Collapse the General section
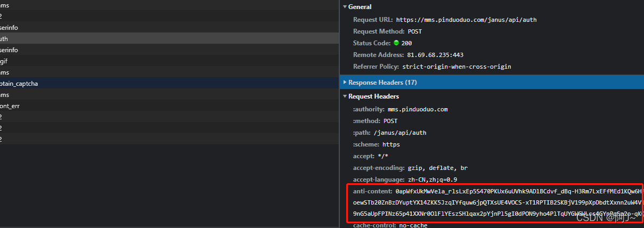Viewport: 644px width, 228px height. pos(345,7)
